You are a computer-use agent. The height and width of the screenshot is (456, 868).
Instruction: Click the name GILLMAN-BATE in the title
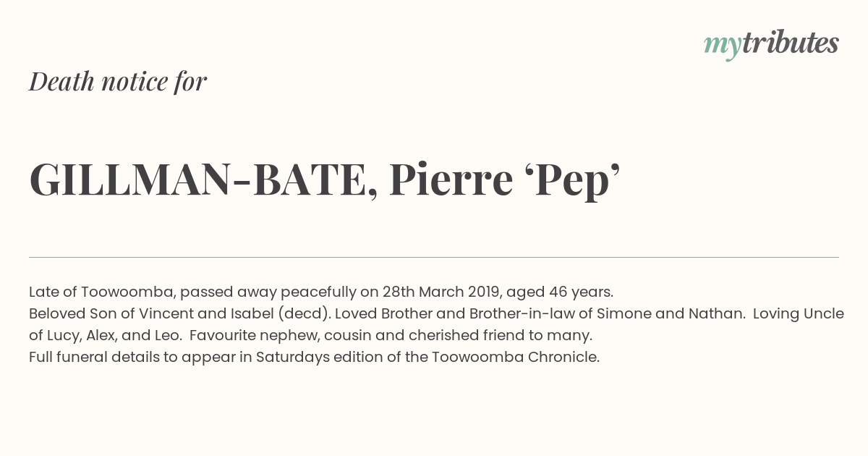pos(198,180)
